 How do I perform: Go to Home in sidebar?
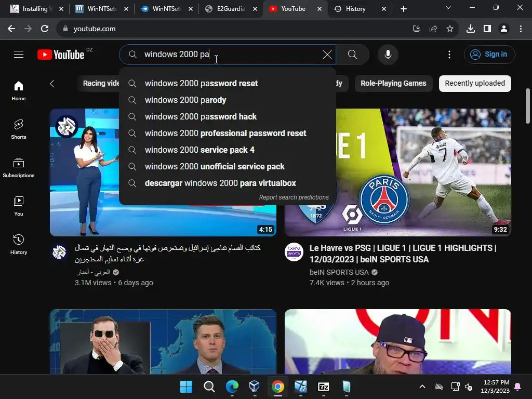pos(19,91)
